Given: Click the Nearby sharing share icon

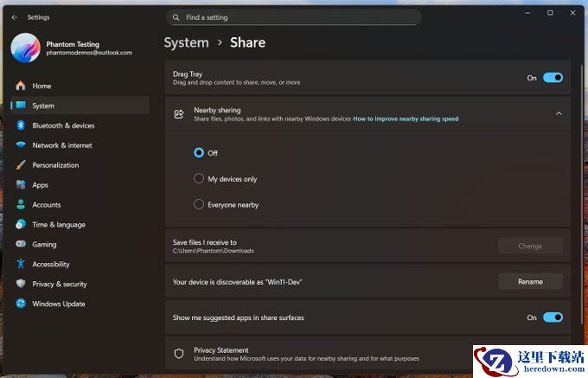Looking at the screenshot, I should click(x=179, y=113).
